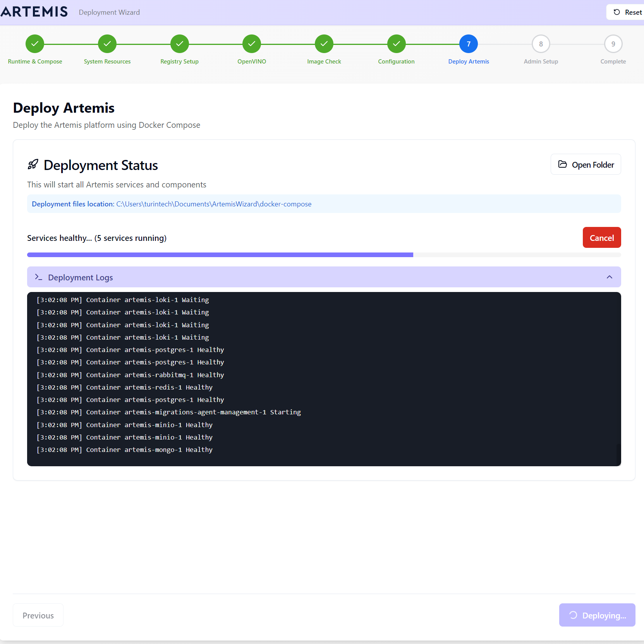Click the Image Check completed checkmark
Screen dimensions: 644x644
click(x=324, y=44)
